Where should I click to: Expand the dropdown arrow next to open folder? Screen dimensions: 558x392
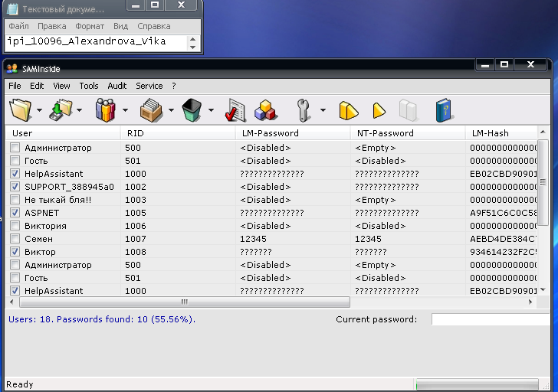coord(40,110)
